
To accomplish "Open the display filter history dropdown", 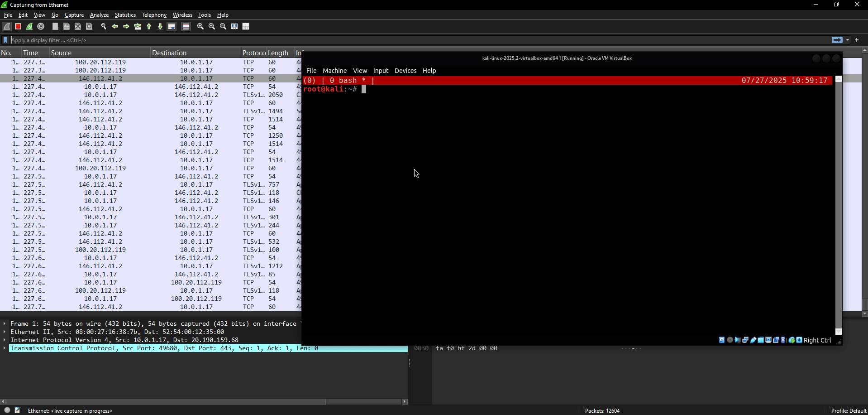I will [848, 40].
